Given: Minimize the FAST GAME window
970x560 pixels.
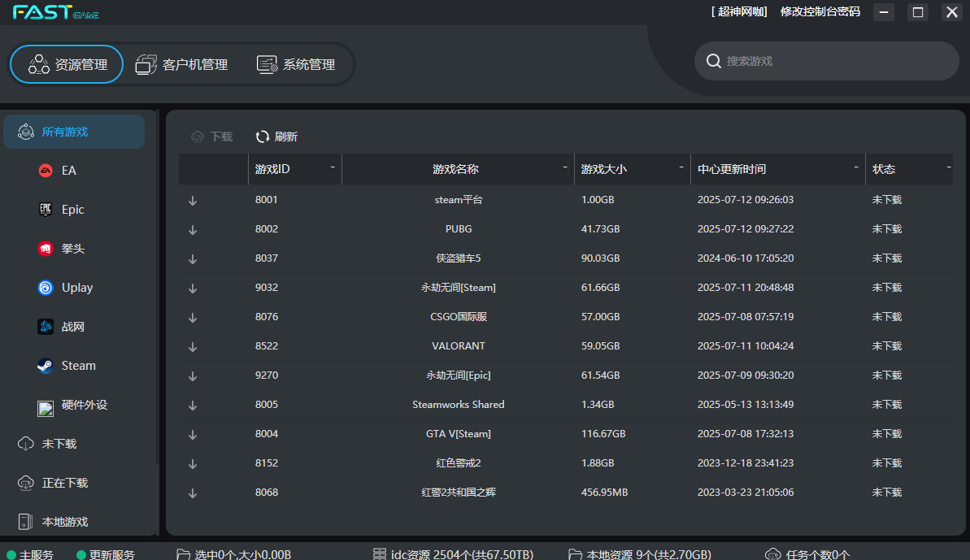Looking at the screenshot, I should 884,12.
